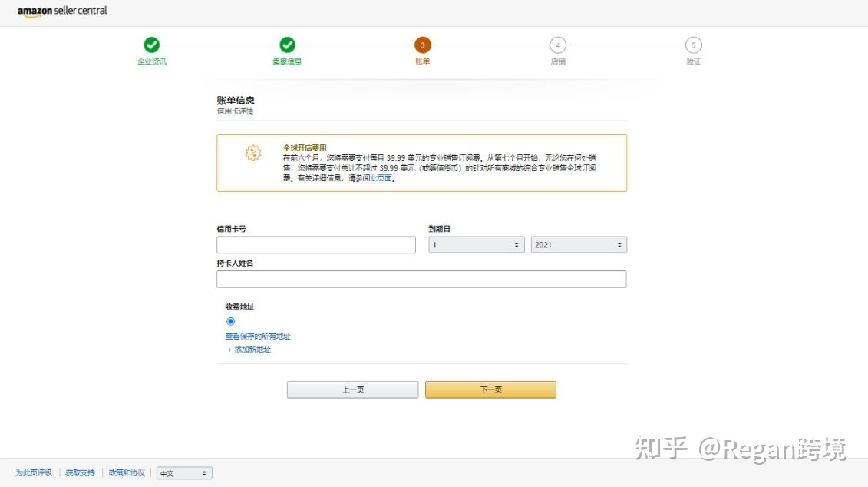Open the 中文 language selector
This screenshot has height=487, width=868.
(x=184, y=472)
